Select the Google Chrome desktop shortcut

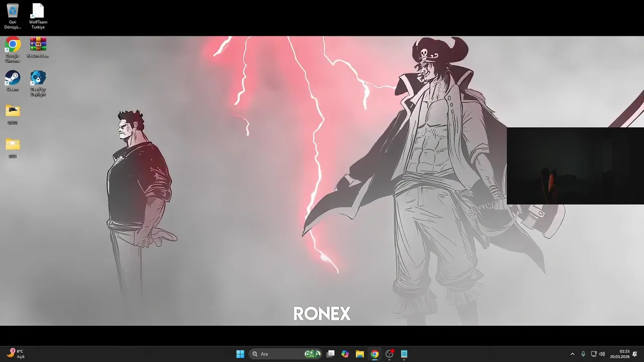click(x=13, y=50)
